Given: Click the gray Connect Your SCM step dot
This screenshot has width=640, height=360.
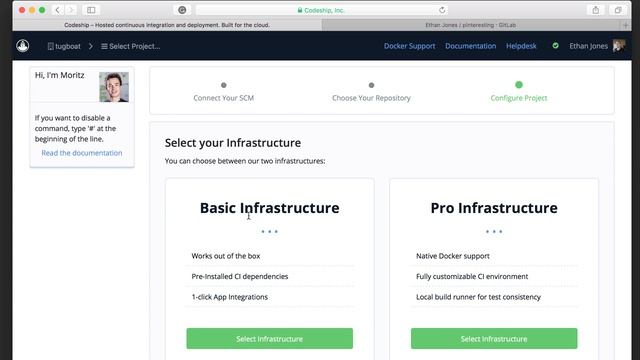Looking at the screenshot, I should point(224,85).
